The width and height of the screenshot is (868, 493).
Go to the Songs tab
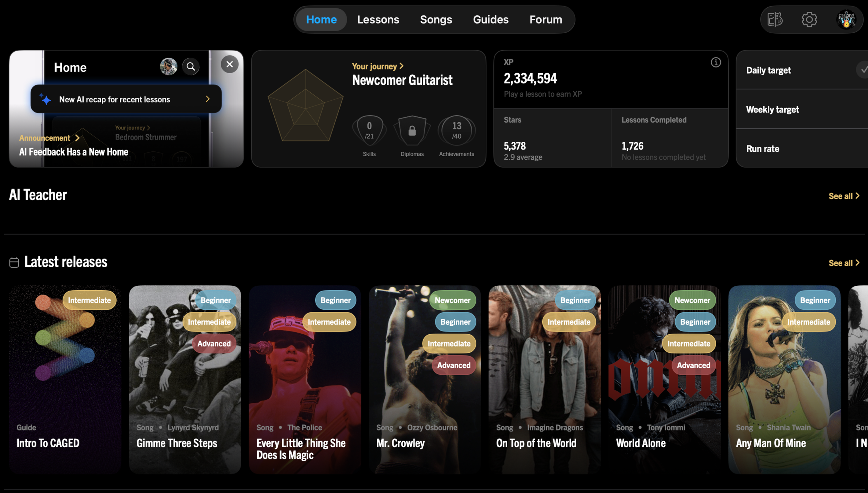[x=436, y=19]
